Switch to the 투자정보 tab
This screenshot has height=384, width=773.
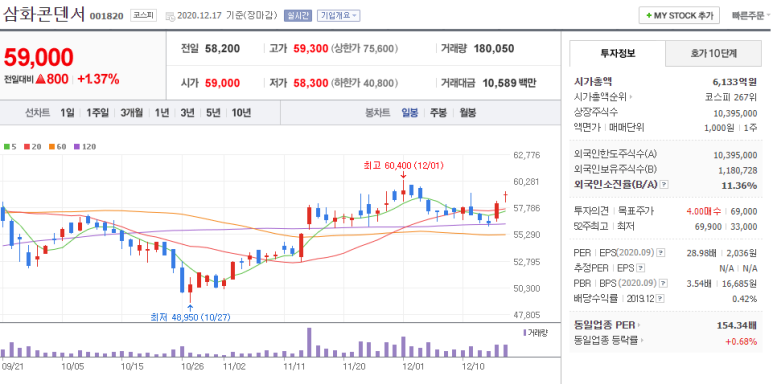tap(617, 54)
